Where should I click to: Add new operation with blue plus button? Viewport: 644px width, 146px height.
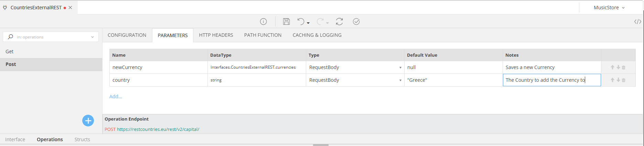tap(88, 121)
